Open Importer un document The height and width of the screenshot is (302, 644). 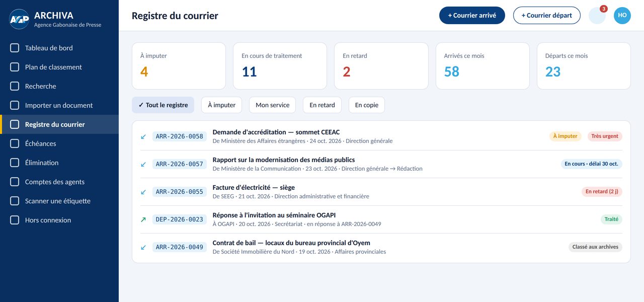[59, 105]
